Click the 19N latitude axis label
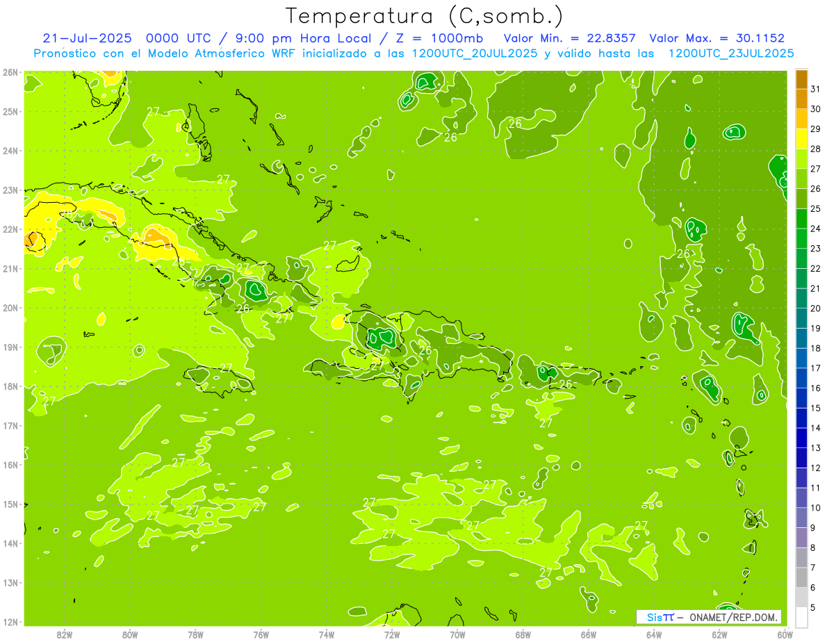 point(10,347)
